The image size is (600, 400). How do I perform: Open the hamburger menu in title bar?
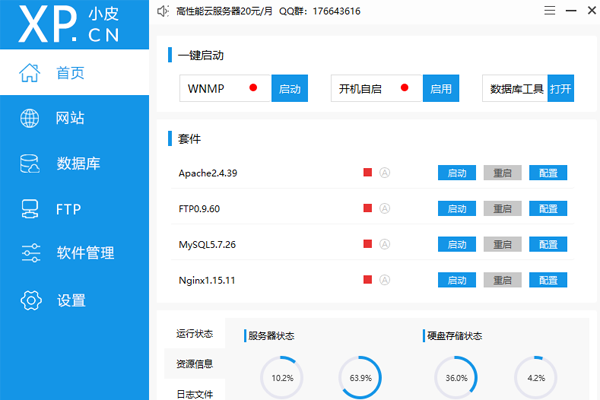point(546,11)
